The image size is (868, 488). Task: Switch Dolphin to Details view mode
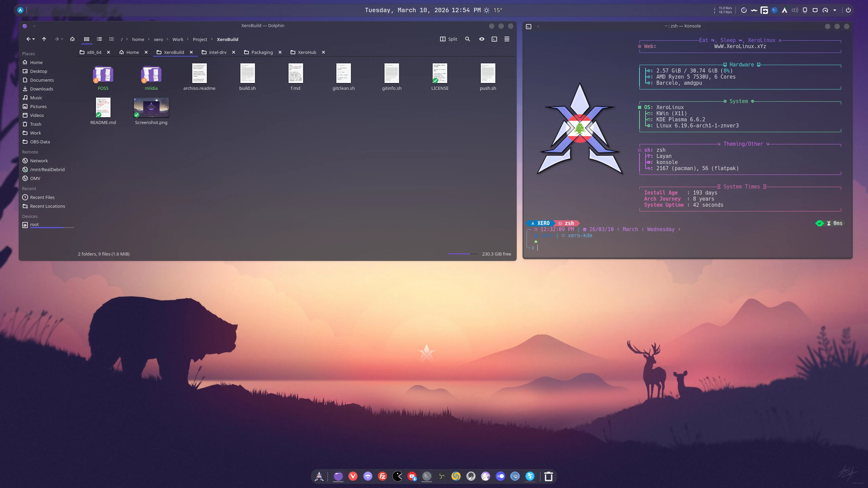coord(112,39)
